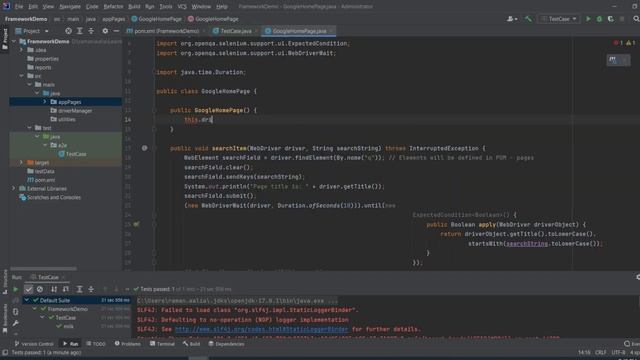Open the slf4j.org StaticLoggerBinder link
Screen dimensions: 640x360
262,329
